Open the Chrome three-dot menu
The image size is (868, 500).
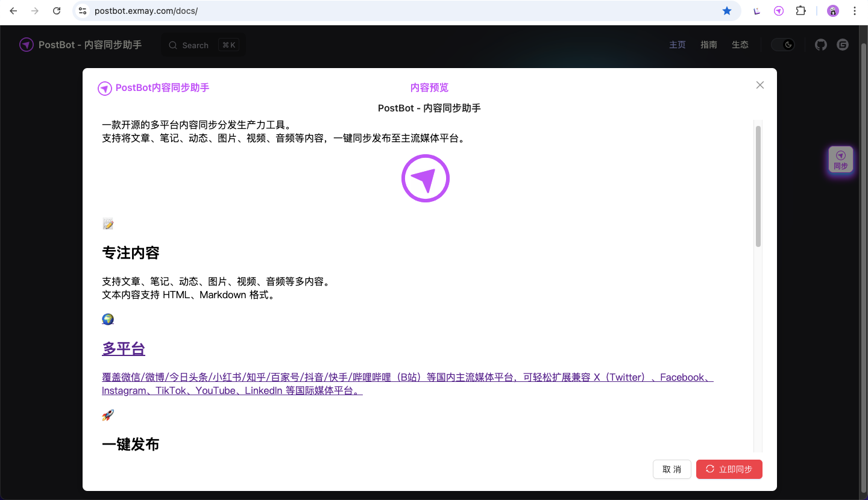855,11
